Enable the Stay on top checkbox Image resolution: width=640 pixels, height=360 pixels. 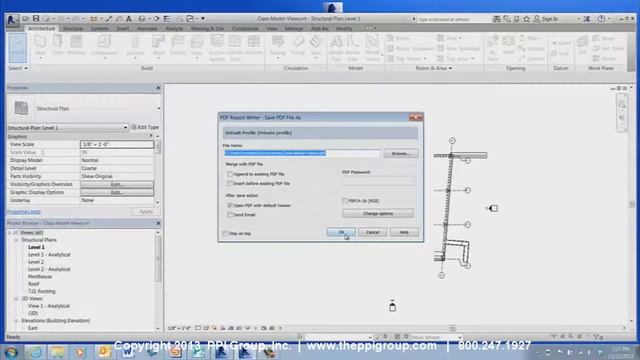pyautogui.click(x=225, y=233)
